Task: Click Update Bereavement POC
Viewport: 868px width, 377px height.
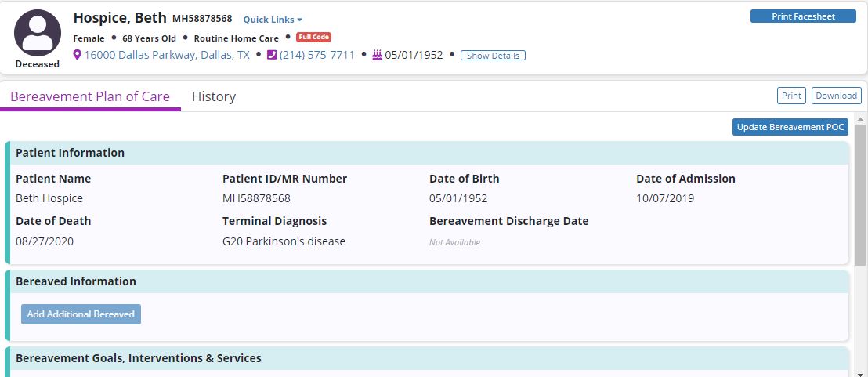Action: pyautogui.click(x=790, y=127)
